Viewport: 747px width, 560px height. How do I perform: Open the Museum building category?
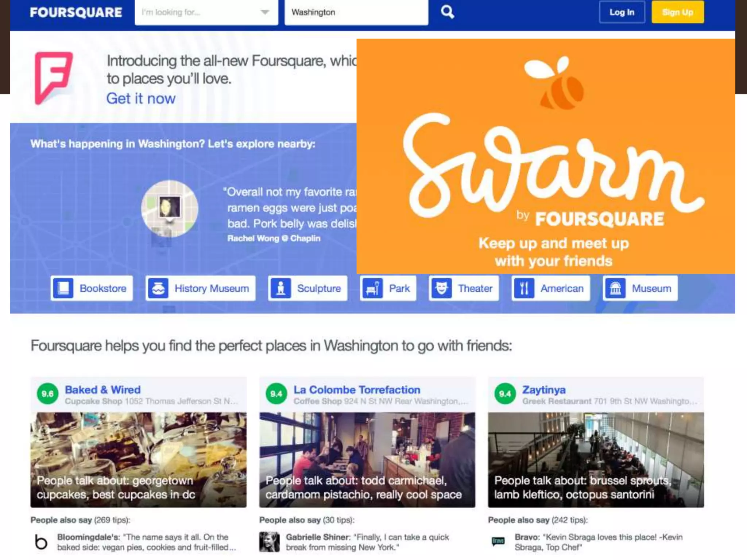tap(640, 288)
